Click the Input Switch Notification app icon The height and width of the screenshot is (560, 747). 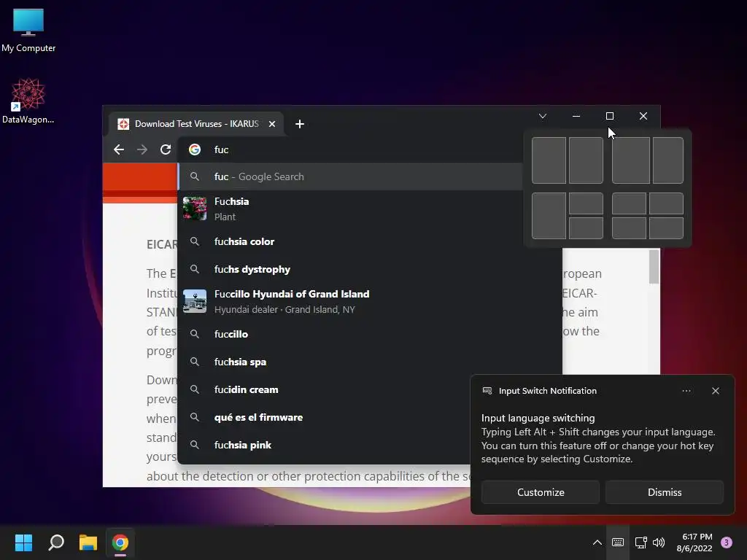(x=487, y=391)
